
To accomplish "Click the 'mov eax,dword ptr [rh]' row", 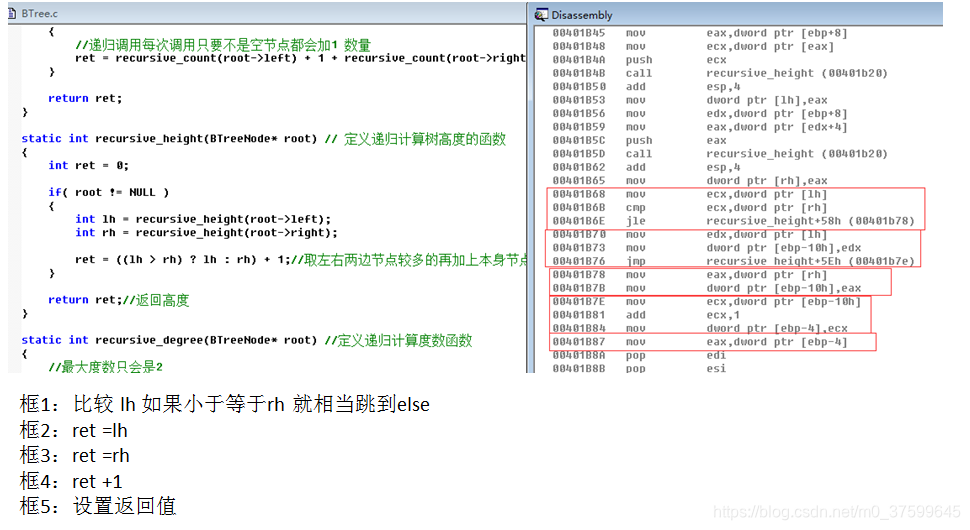I will (x=690, y=275).
